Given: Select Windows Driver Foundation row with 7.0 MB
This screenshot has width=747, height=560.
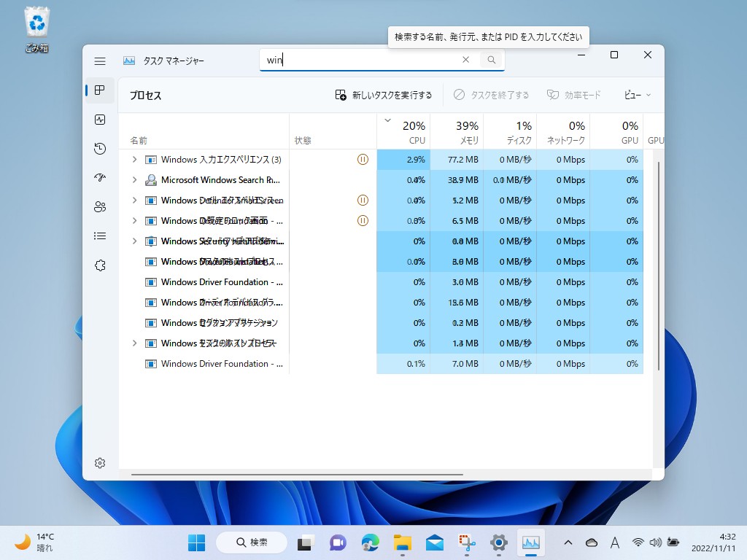Looking at the screenshot, I should point(381,364).
